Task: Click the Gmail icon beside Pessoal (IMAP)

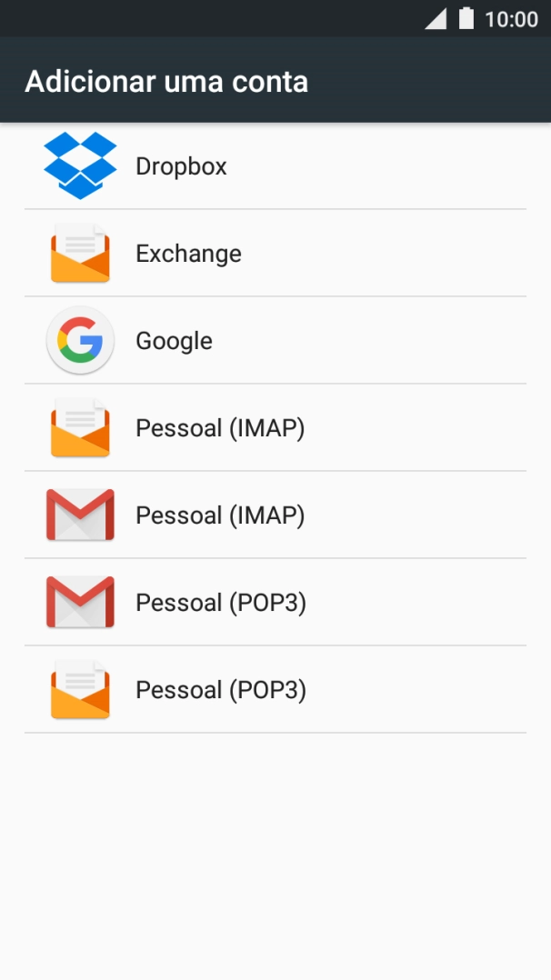Action: click(x=80, y=515)
